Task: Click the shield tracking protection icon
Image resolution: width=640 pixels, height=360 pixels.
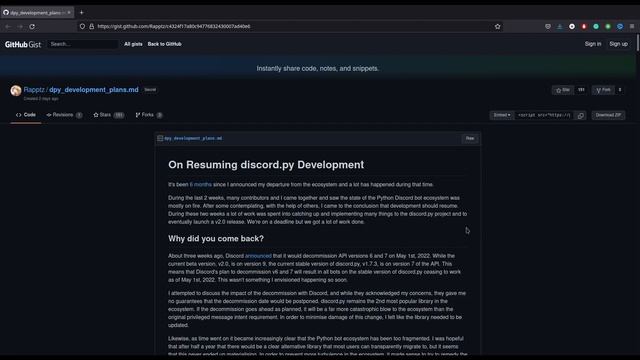Action: (82, 27)
